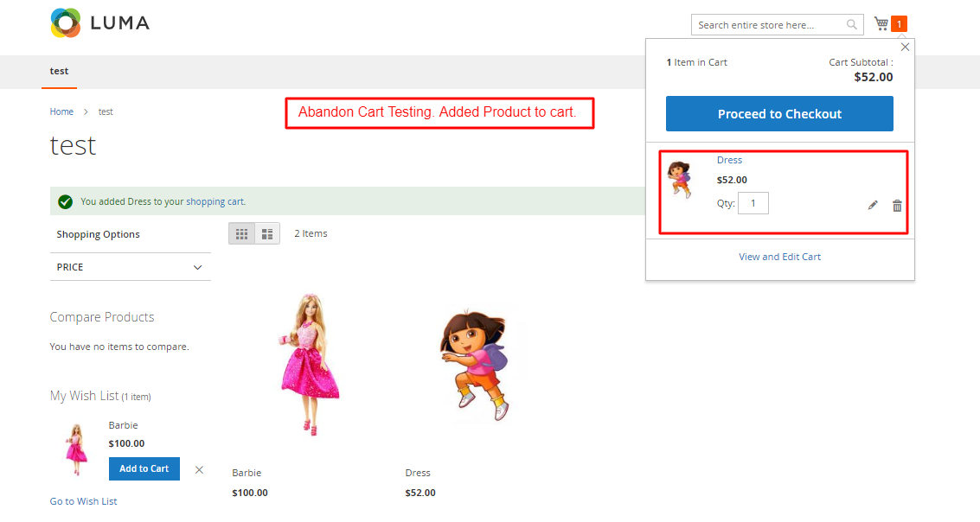Click the '1 Item in Cart' text
This screenshot has width=980, height=522.
point(697,62)
